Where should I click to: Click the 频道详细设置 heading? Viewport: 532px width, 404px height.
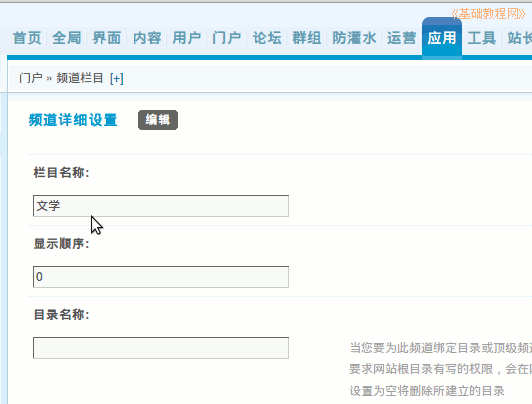[73, 120]
